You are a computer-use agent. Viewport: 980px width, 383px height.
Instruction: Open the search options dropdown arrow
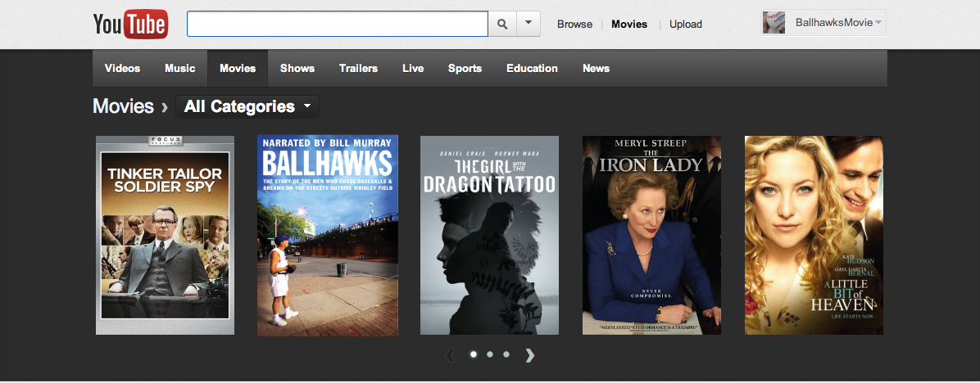click(x=529, y=24)
